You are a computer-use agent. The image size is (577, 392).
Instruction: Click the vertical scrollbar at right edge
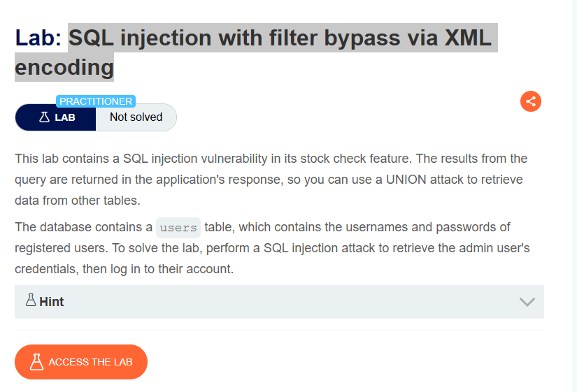coord(574,196)
